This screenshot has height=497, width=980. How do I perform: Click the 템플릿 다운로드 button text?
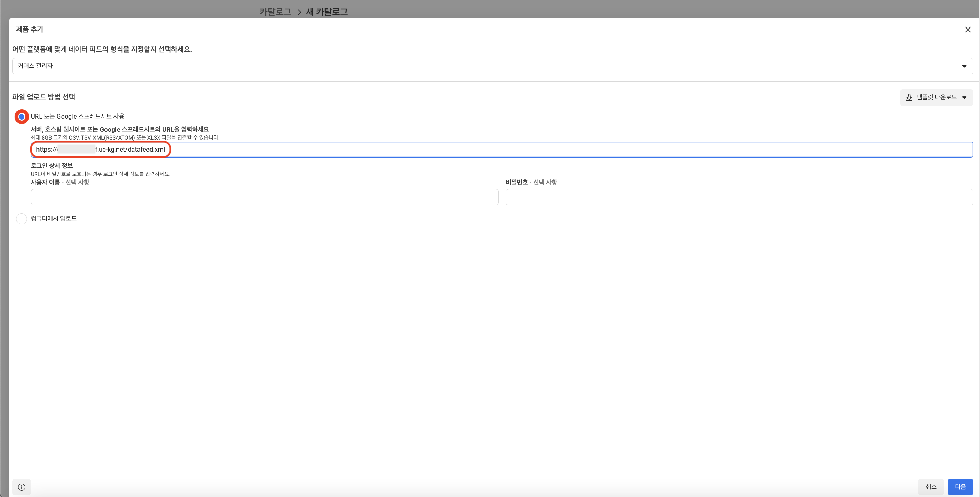pyautogui.click(x=936, y=97)
